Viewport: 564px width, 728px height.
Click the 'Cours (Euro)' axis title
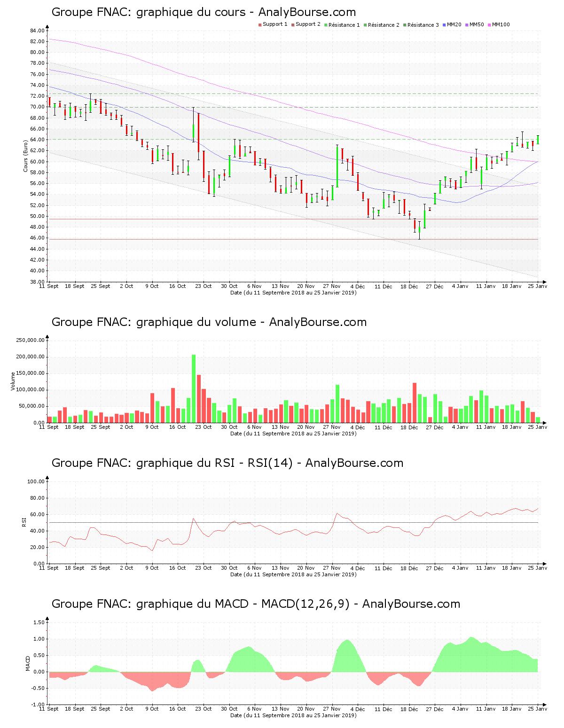click(26, 156)
